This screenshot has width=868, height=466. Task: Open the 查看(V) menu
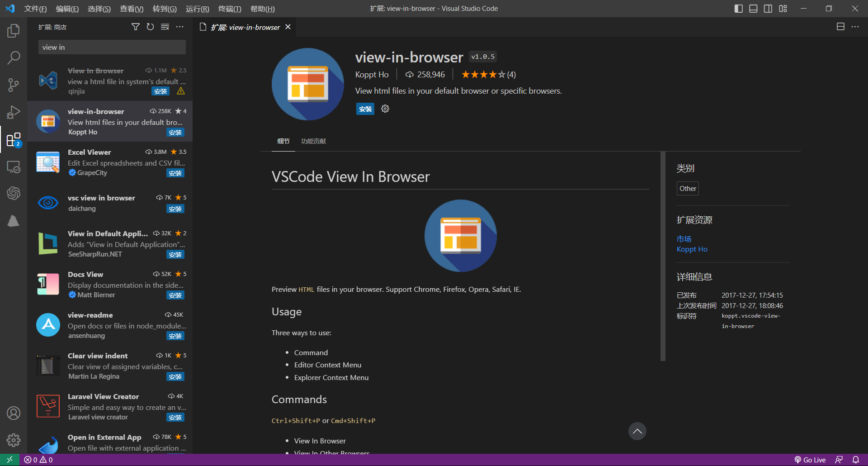pos(132,9)
